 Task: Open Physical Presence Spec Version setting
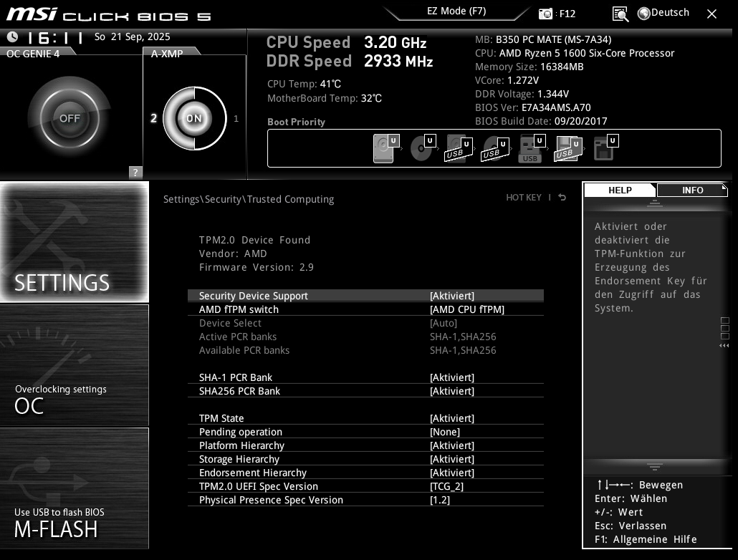[x=365, y=501]
